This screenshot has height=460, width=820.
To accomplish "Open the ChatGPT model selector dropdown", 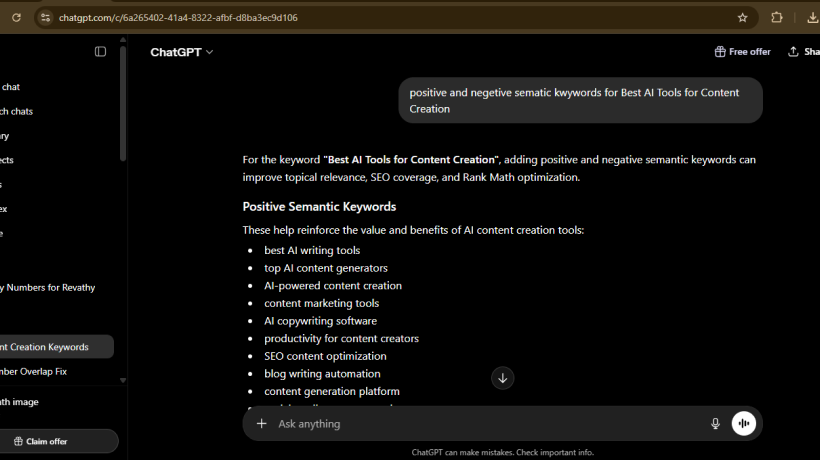I will (x=181, y=52).
